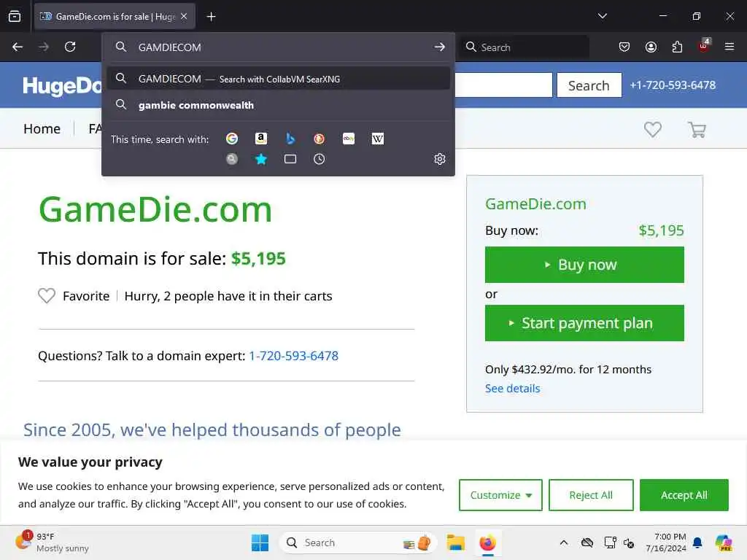This screenshot has height=560, width=747.
Task: Expand the list all tabs chevron
Action: [602, 16]
